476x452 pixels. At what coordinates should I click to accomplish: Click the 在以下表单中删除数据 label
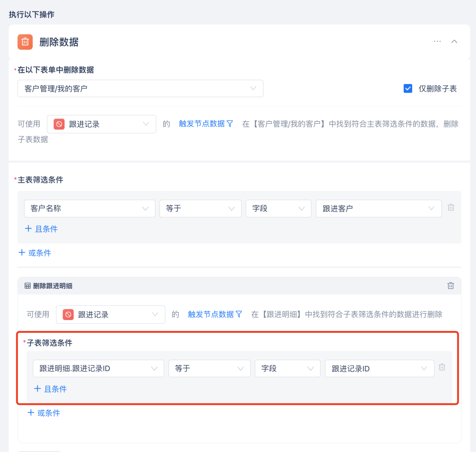pyautogui.click(x=56, y=70)
